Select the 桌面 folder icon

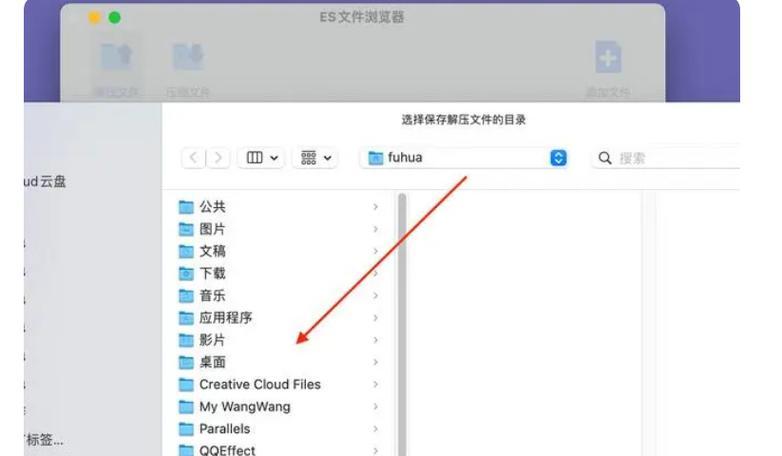tap(186, 362)
